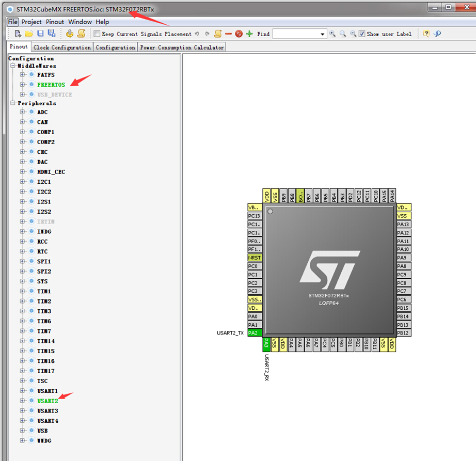
Task: Click the pin list scroll icon after Redo
Action: pos(218,34)
